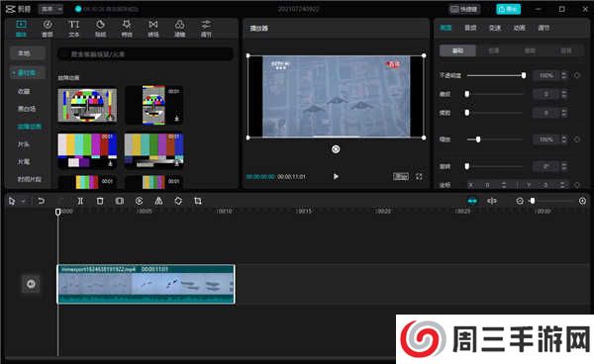The height and width of the screenshot is (364, 594).
Task: Click the X coordinate stepper arrows
Action: coord(504,185)
